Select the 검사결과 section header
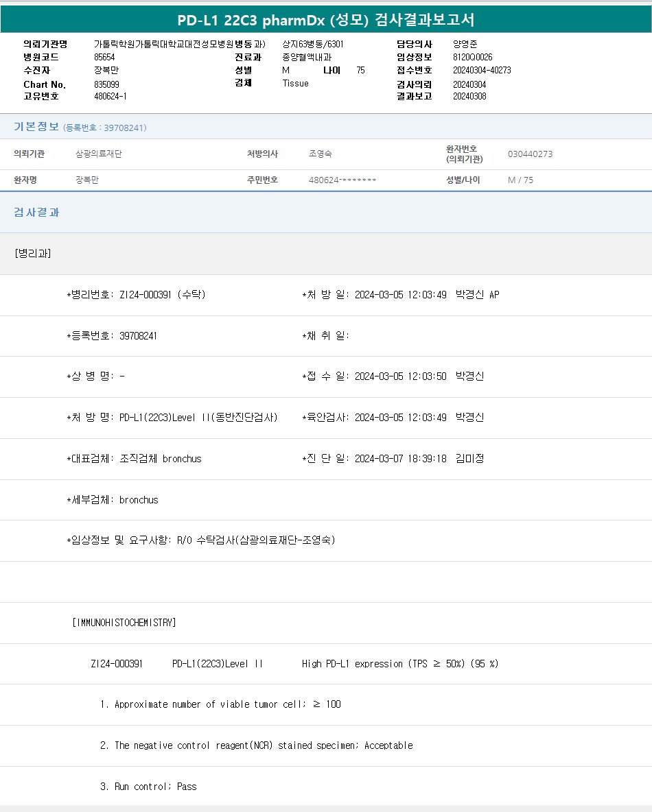The height and width of the screenshot is (812, 652). 36,213
